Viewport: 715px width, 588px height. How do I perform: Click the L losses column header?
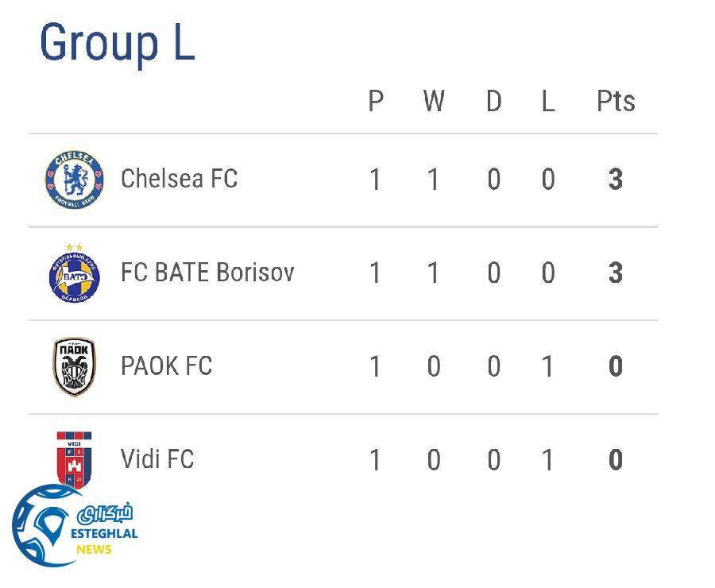547,102
